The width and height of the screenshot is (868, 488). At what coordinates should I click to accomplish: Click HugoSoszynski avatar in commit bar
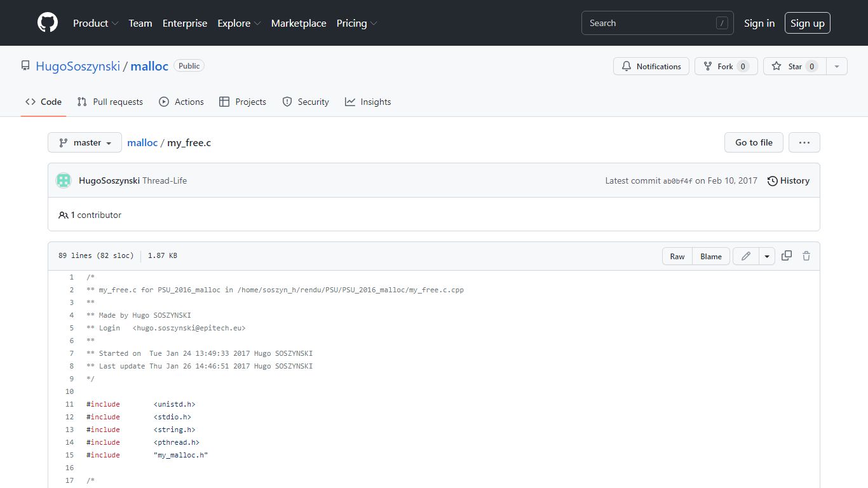64,180
